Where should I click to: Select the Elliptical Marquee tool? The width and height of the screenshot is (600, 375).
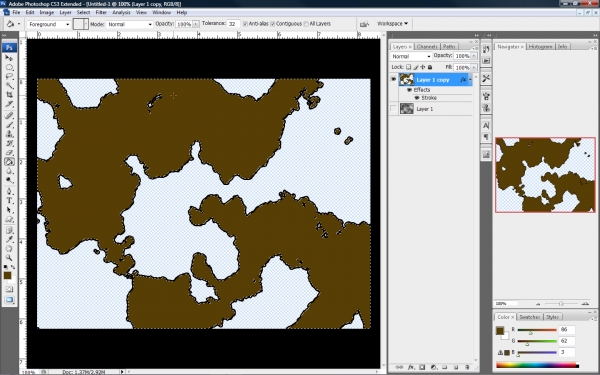pyautogui.click(x=9, y=67)
